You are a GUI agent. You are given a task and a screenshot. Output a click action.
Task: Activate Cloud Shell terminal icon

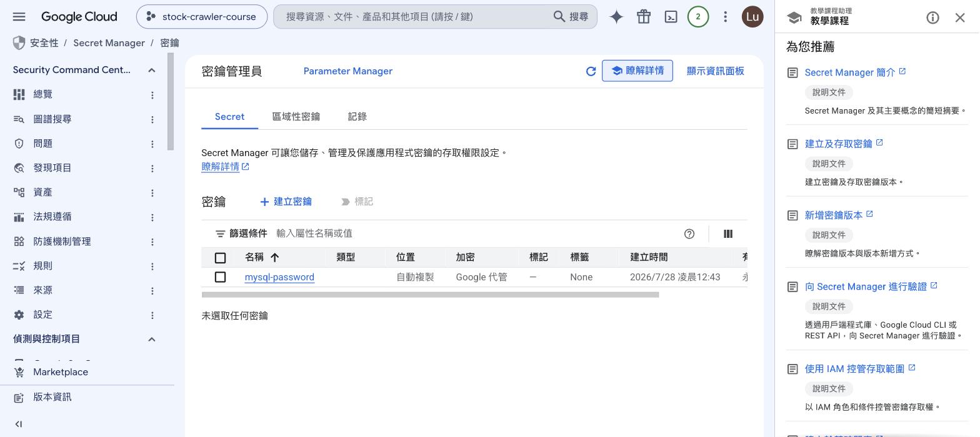point(671,17)
